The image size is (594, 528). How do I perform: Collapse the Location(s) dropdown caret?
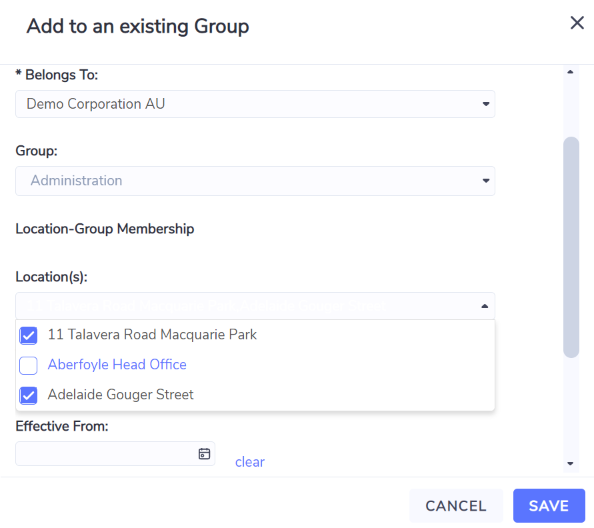pyautogui.click(x=485, y=306)
